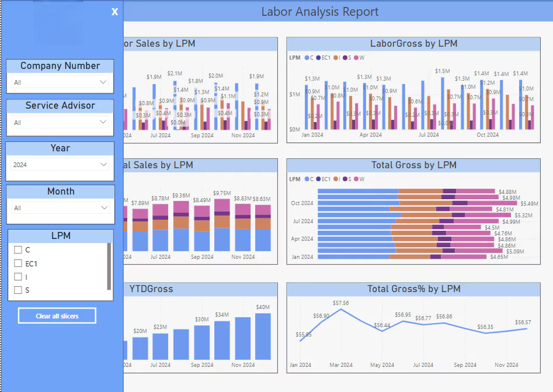Select W legend marker in LaborGross chart
The width and height of the screenshot is (553, 392).
(x=356, y=57)
